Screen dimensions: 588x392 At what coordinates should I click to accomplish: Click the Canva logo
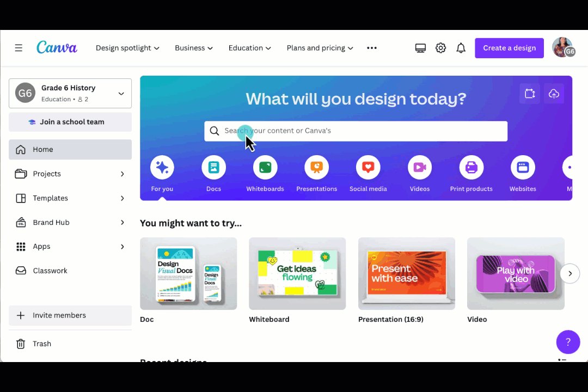pos(57,48)
